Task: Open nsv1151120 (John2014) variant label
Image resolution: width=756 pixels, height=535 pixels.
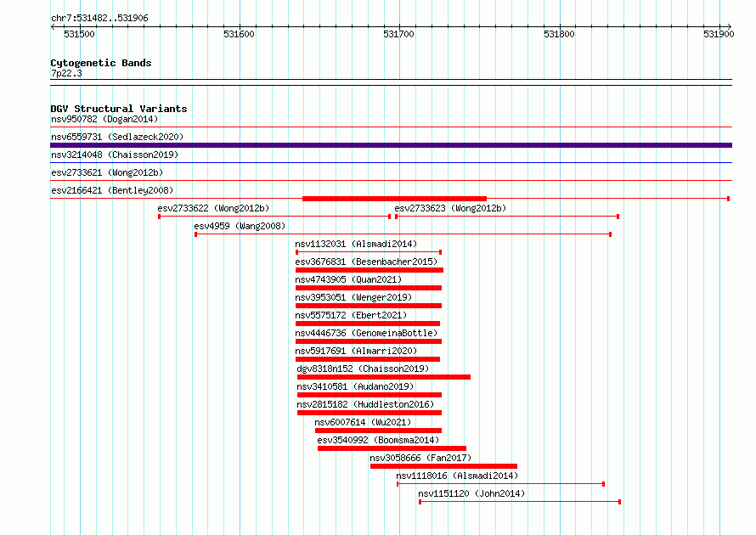Action: tap(471, 493)
